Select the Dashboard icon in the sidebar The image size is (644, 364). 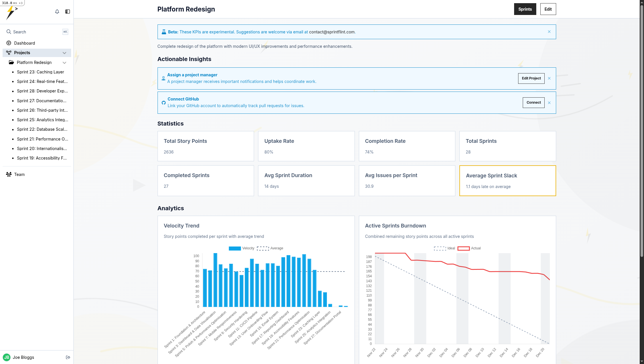(x=8, y=43)
